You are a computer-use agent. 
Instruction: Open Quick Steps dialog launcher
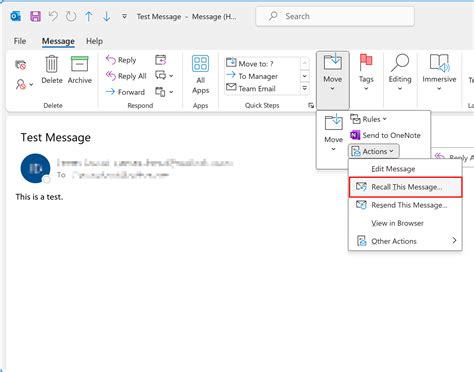(x=311, y=105)
